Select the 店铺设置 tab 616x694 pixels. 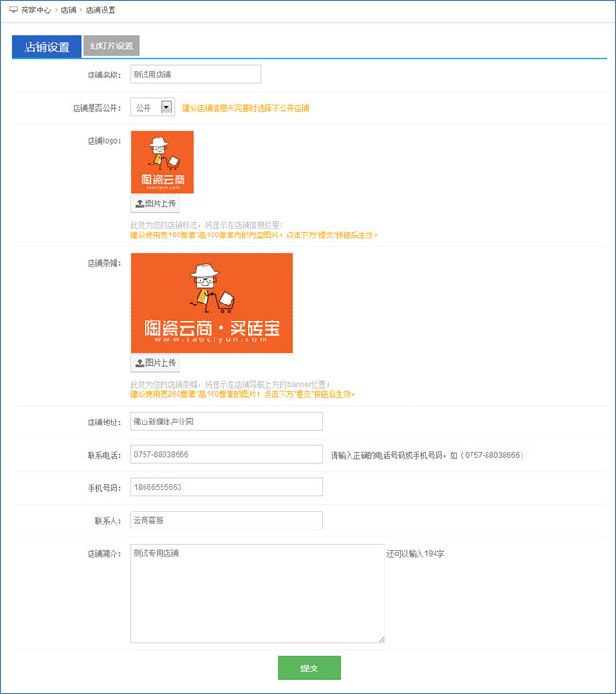pyautogui.click(x=47, y=46)
